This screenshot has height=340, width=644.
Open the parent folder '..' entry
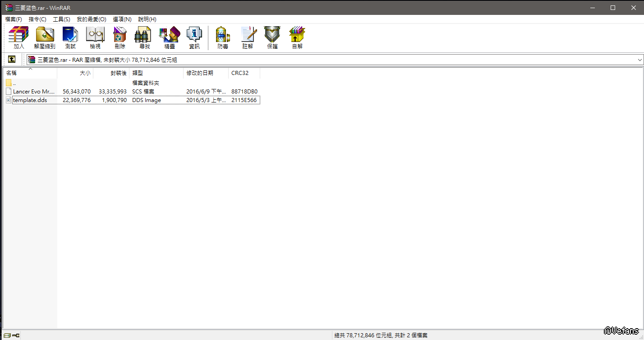[x=14, y=83]
